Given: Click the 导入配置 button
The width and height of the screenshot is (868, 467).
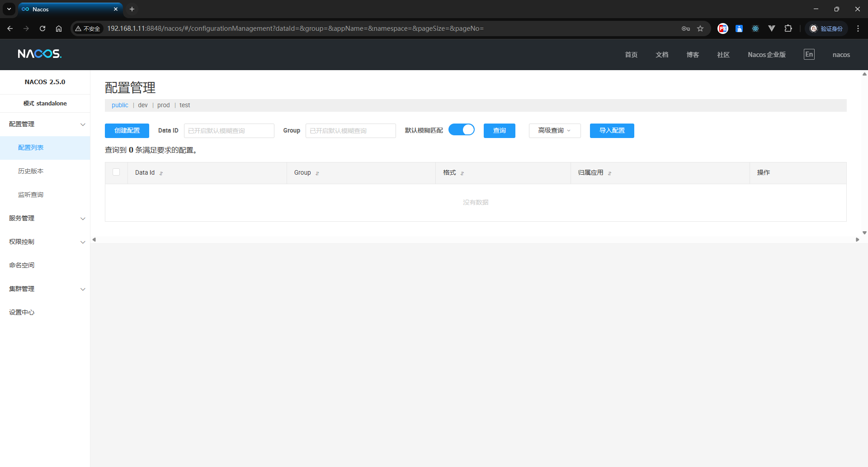Looking at the screenshot, I should pyautogui.click(x=612, y=130).
